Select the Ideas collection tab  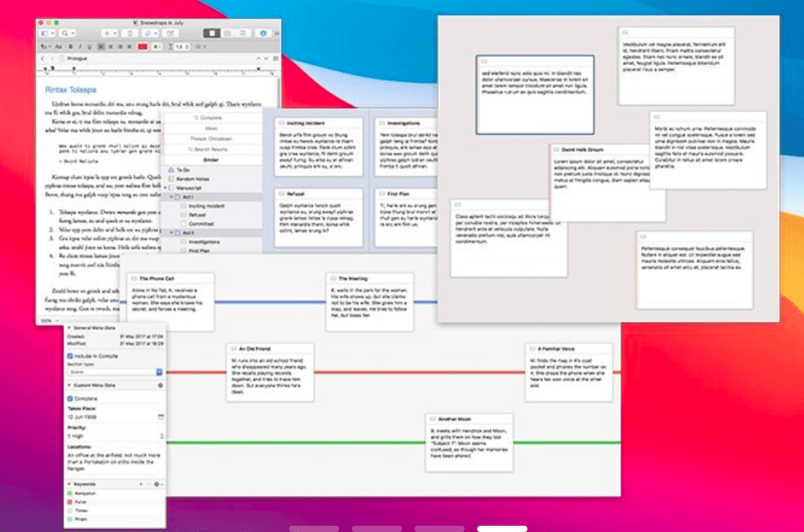212,128
